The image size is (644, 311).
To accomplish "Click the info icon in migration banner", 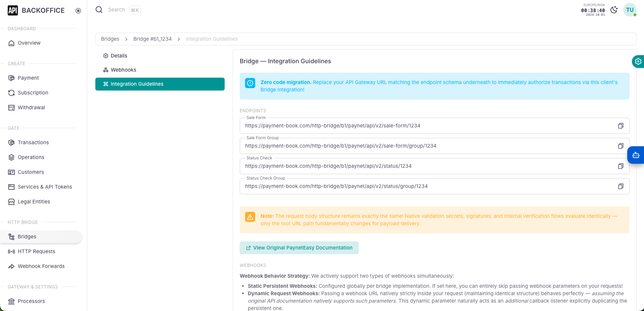I will (x=250, y=83).
